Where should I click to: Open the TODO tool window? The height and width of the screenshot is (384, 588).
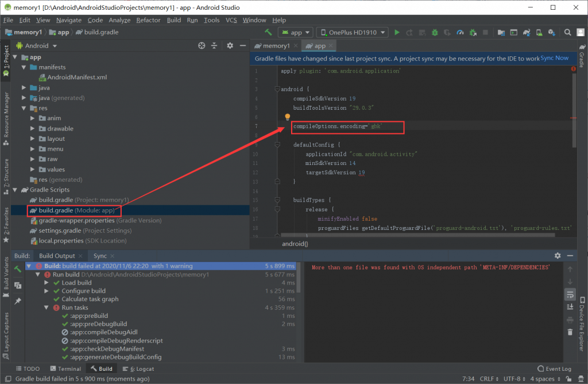point(28,369)
